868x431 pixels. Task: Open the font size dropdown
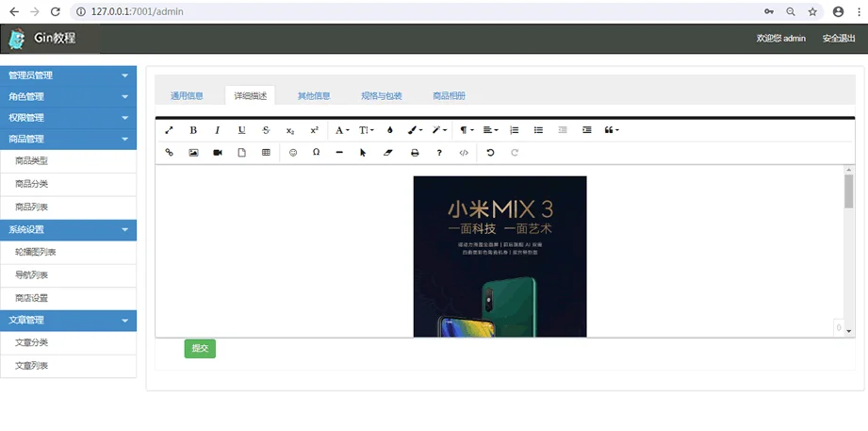click(366, 130)
